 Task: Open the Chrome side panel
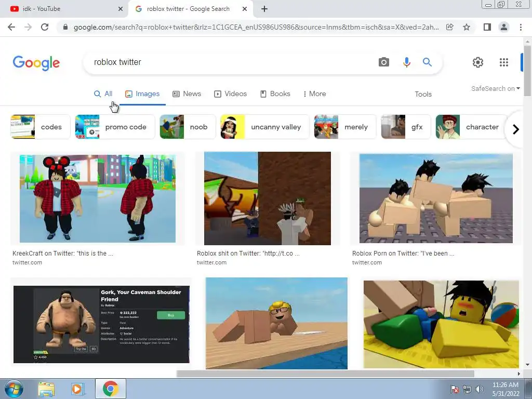(x=487, y=27)
